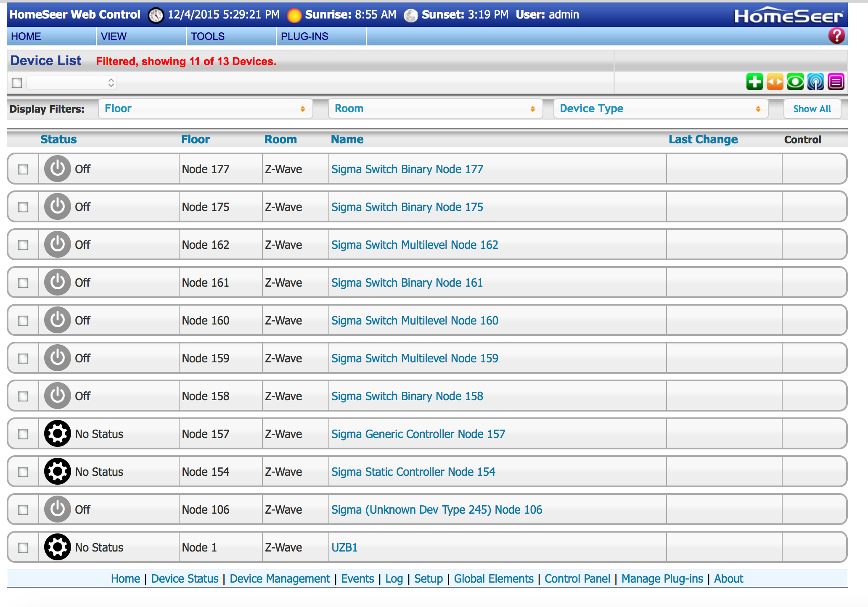The image size is (868, 607).
Task: Click power icon for Node 161 row
Action: 58,282
